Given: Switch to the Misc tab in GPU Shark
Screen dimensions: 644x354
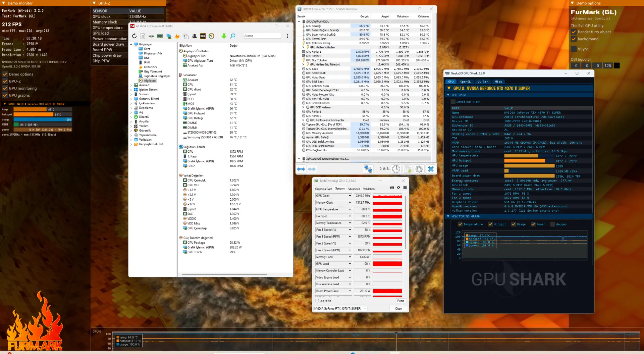Looking at the screenshot, I should (x=498, y=82).
